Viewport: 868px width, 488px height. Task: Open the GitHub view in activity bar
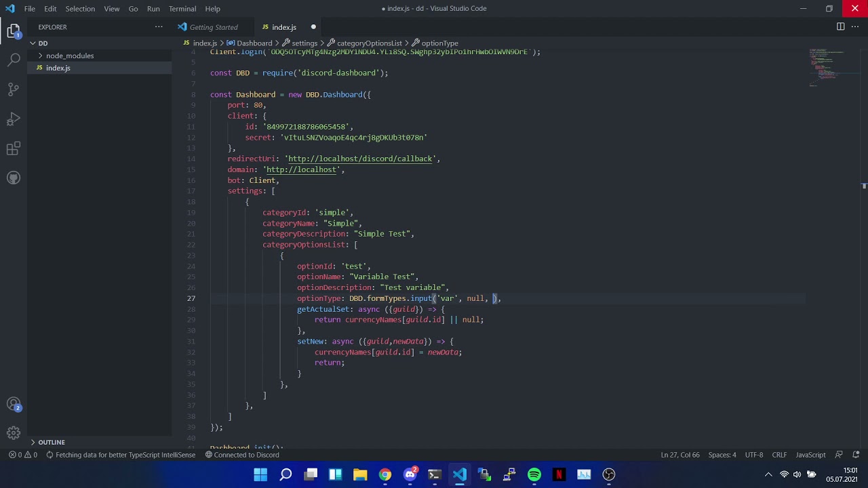point(14,178)
